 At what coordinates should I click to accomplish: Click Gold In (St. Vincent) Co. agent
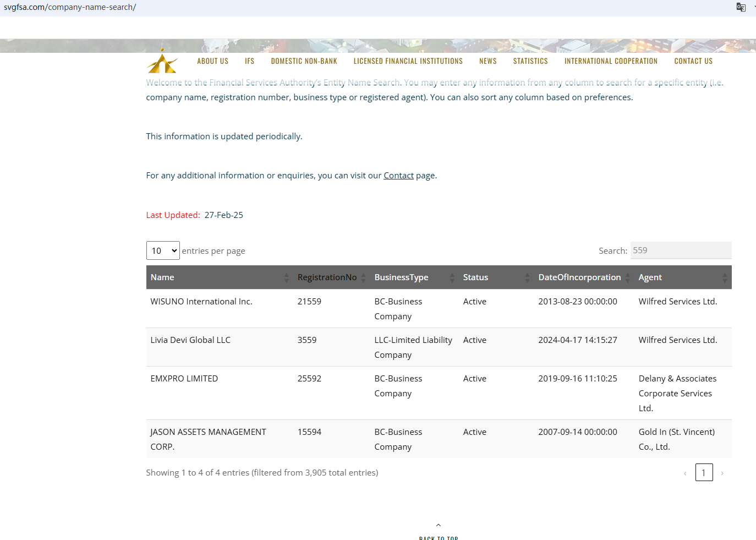click(x=677, y=439)
